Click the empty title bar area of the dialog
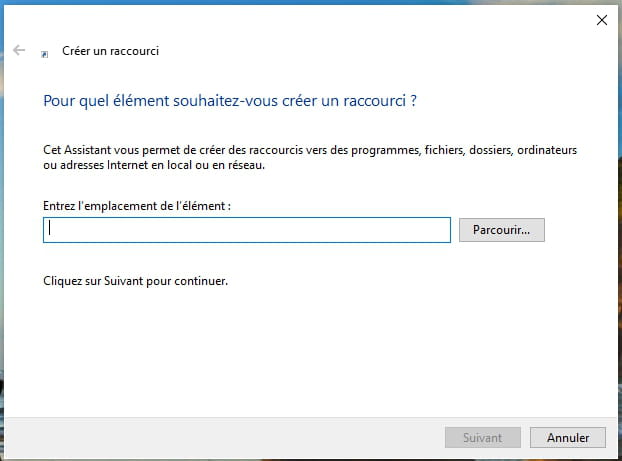The height and width of the screenshot is (461, 622). tap(300, 19)
